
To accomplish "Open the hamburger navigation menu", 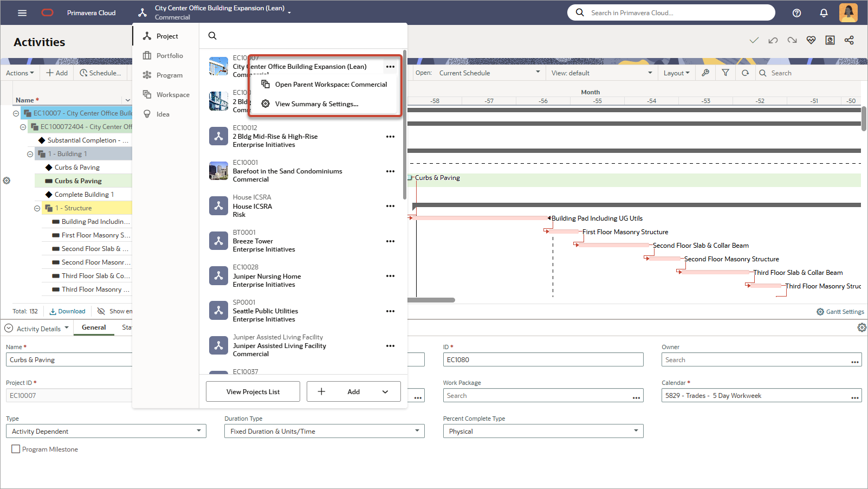I will click(x=22, y=13).
